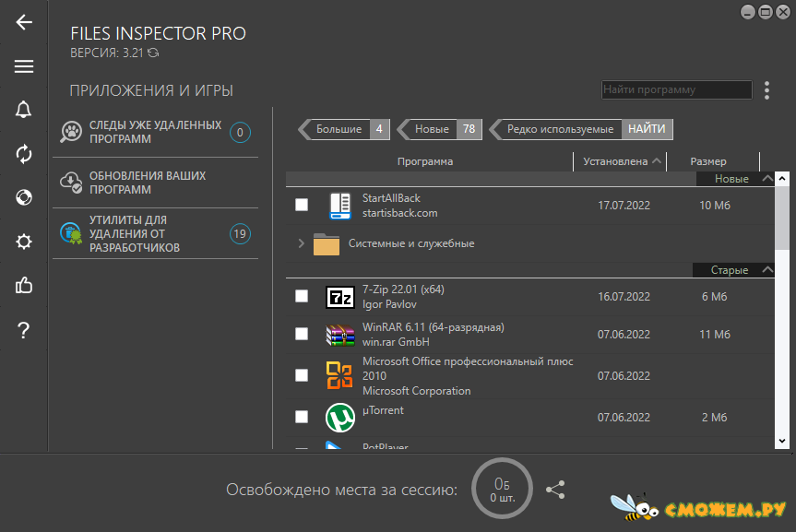Open Утилиты для удаления от разработчиков section
796x532 pixels.
pyautogui.click(x=155, y=233)
